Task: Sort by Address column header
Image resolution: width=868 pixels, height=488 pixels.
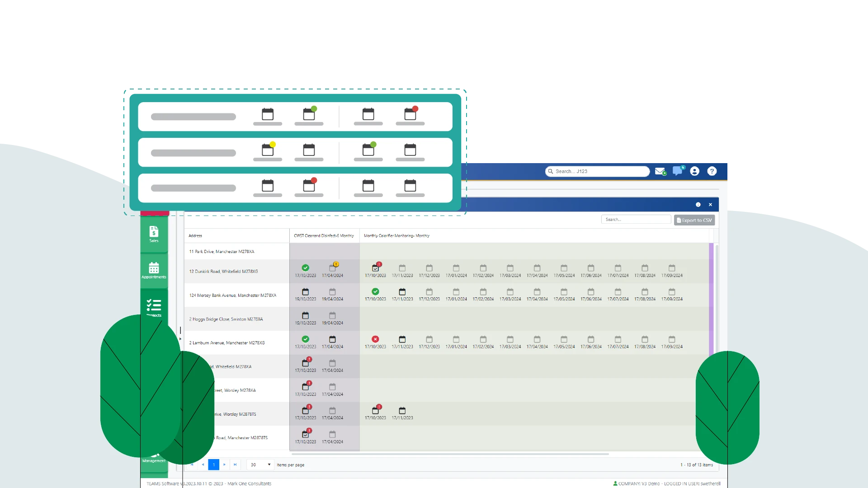Action: tap(195, 235)
